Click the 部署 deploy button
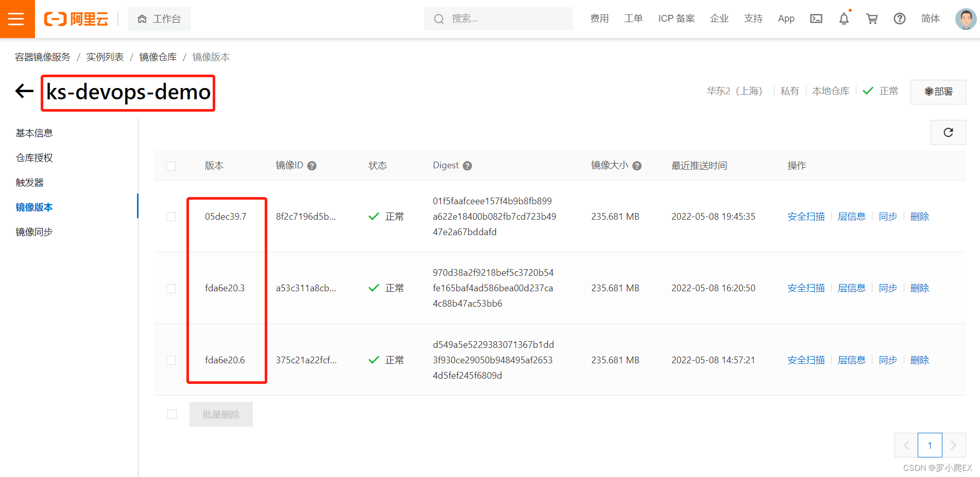Viewport: 980px width, 477px height. pos(938,92)
